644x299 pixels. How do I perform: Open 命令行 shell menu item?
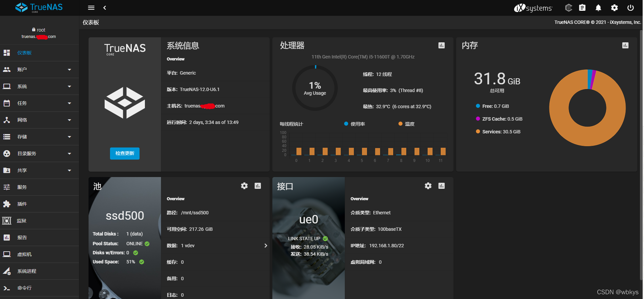coord(40,288)
